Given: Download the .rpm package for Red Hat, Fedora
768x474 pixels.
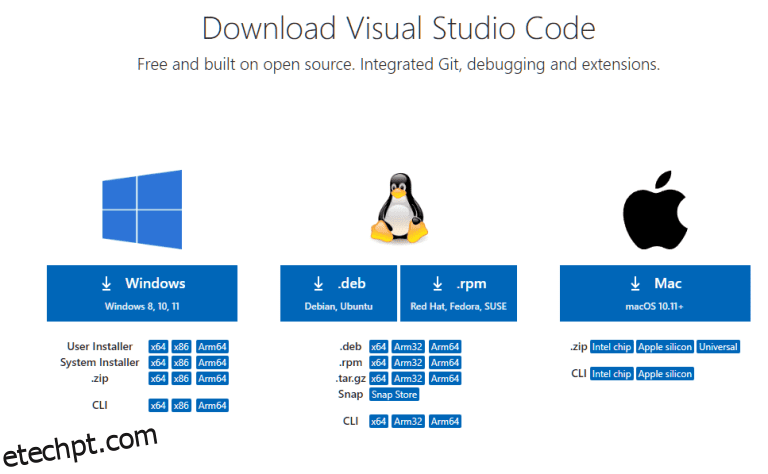Looking at the screenshot, I should point(458,293).
